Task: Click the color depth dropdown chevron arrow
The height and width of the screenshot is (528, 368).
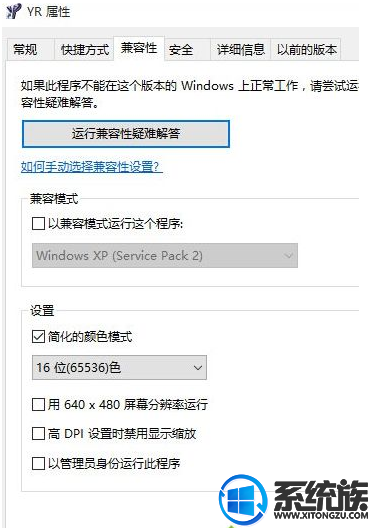Action: coord(198,368)
